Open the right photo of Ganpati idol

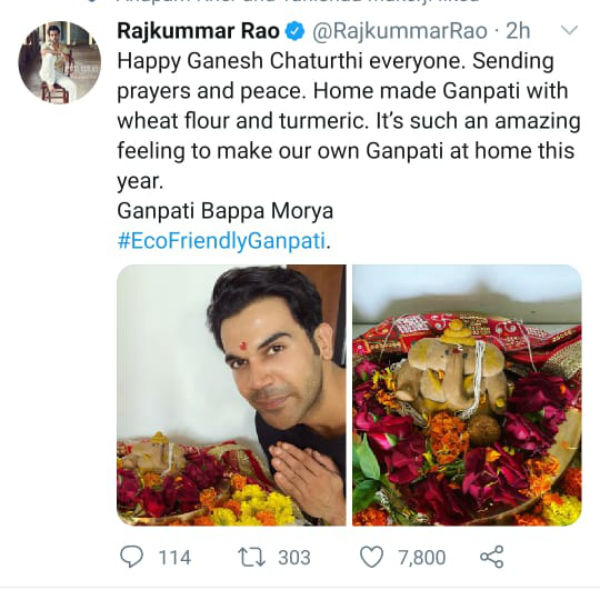pos(467,395)
